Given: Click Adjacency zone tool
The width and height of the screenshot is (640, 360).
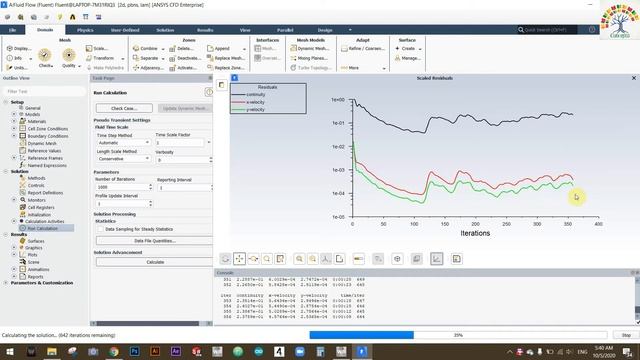Looking at the screenshot, I should (148, 68).
